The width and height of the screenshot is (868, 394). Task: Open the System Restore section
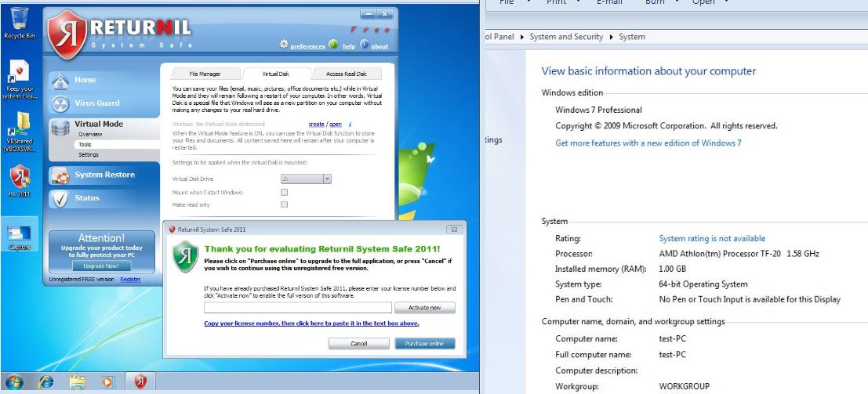pos(104,175)
